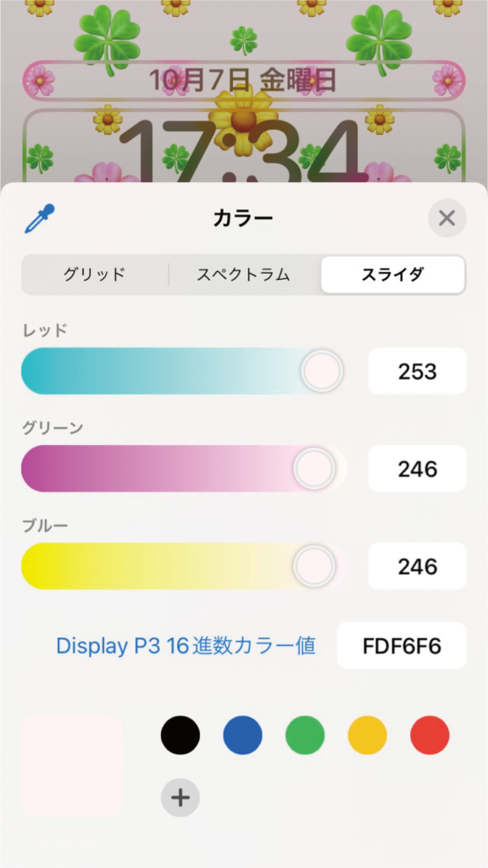Screen dimensions: 488x868
Task: Choose the red color swatch
Action: point(430,735)
